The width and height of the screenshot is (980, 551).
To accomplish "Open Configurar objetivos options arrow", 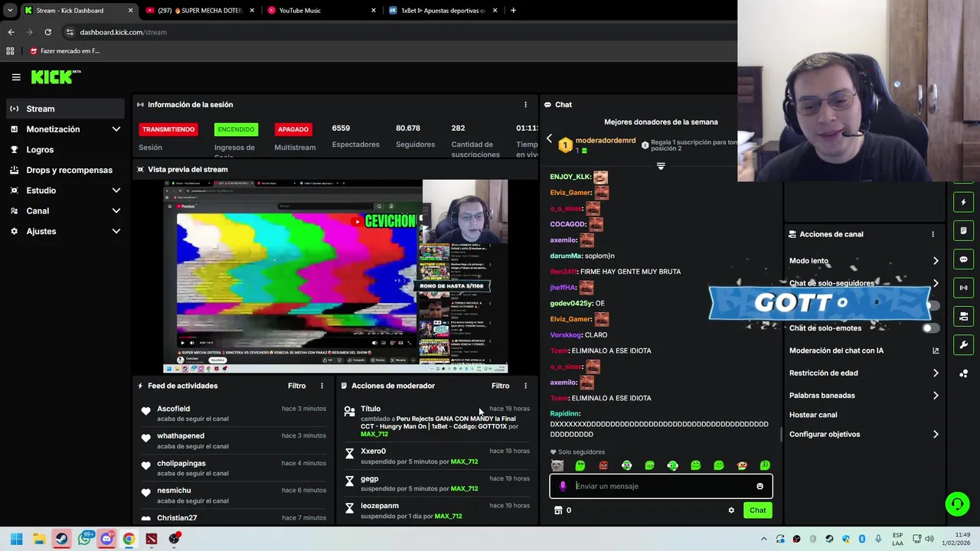I will tap(936, 434).
